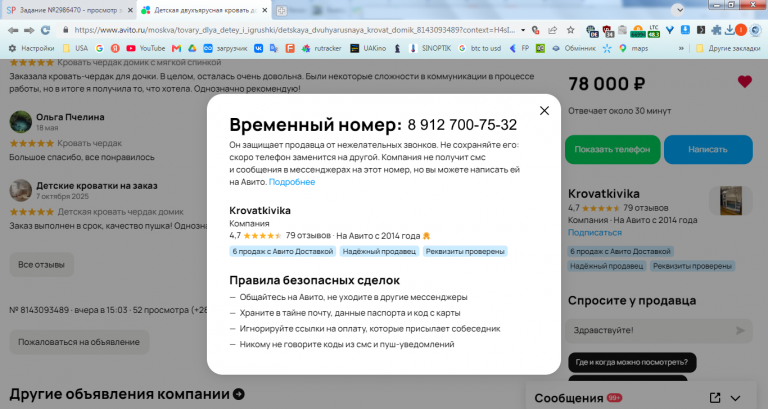Click Пожаловаться на объявление
The width and height of the screenshot is (768, 409).
79,342
